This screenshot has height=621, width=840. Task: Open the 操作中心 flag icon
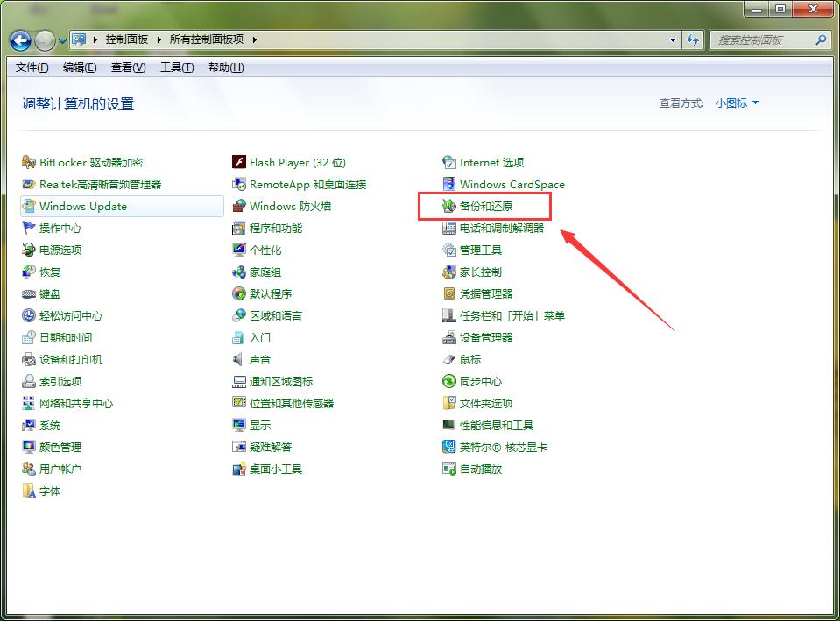(x=28, y=228)
